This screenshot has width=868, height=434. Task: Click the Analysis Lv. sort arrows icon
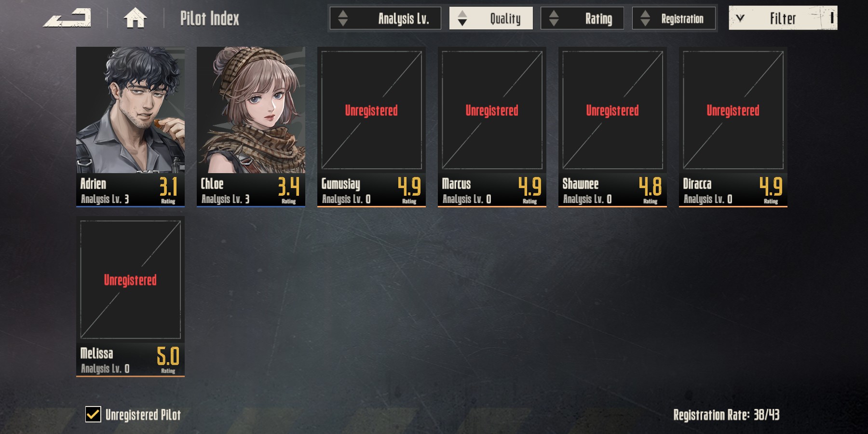tap(343, 18)
